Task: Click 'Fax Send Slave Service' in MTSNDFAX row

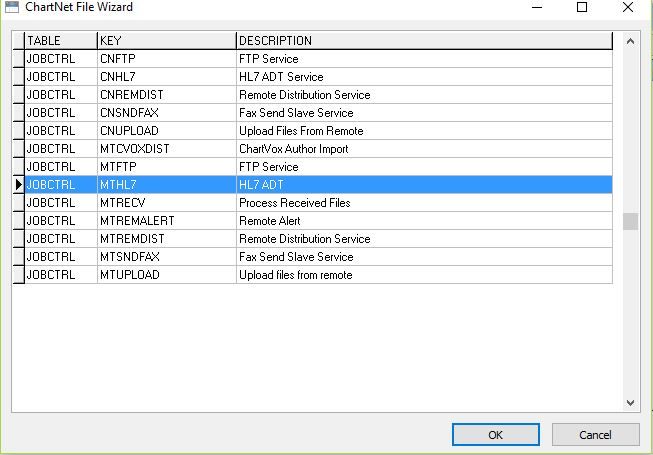Action: [x=296, y=256]
